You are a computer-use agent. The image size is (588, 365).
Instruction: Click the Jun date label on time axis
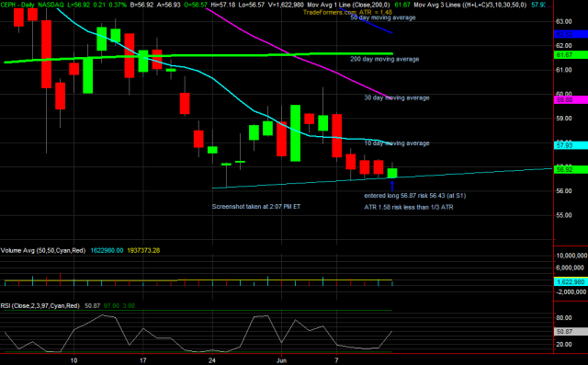click(282, 361)
